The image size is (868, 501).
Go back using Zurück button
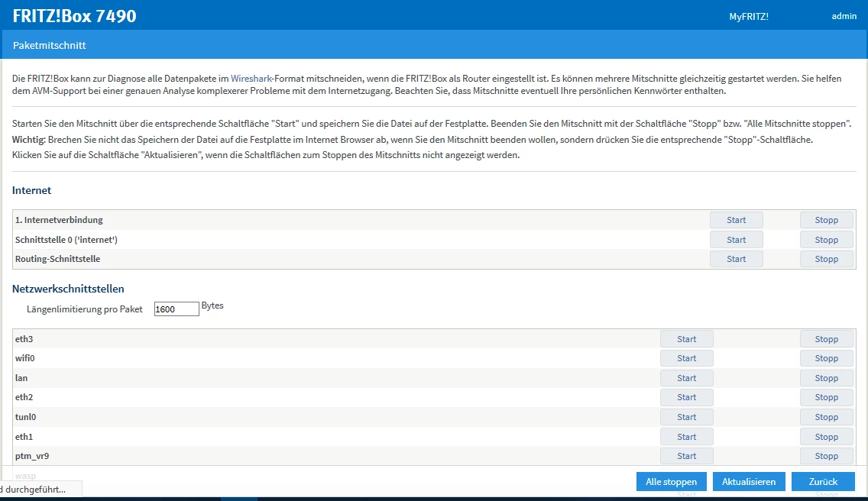tap(823, 482)
